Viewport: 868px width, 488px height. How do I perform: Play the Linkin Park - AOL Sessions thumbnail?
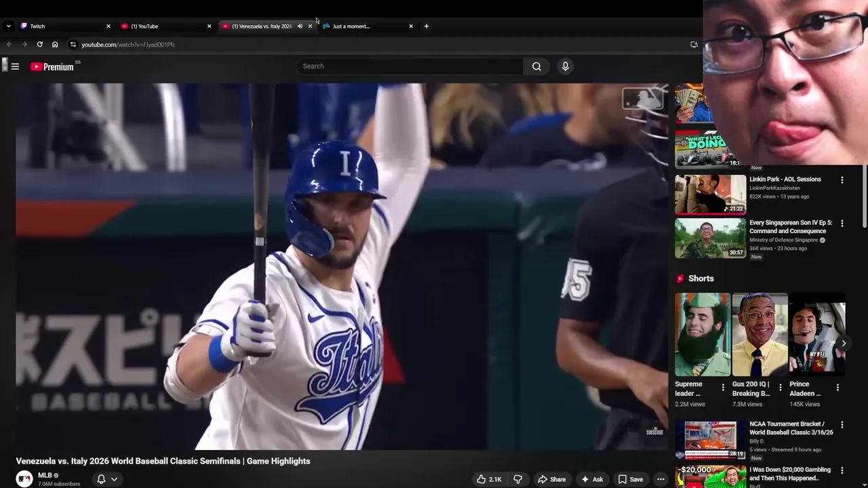(710, 195)
